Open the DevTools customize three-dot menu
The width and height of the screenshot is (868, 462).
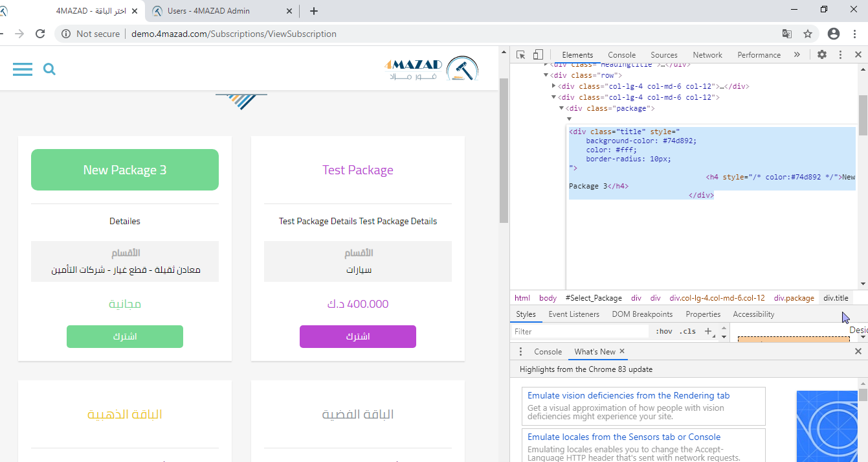point(840,55)
